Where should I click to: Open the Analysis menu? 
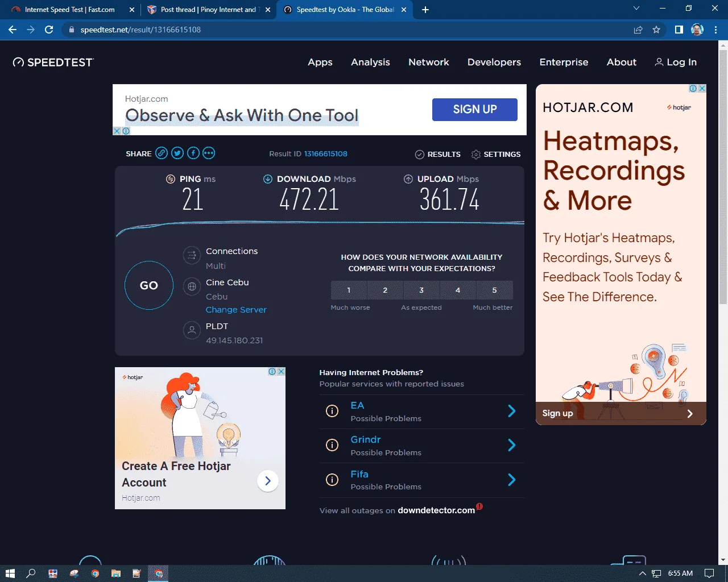tap(370, 62)
